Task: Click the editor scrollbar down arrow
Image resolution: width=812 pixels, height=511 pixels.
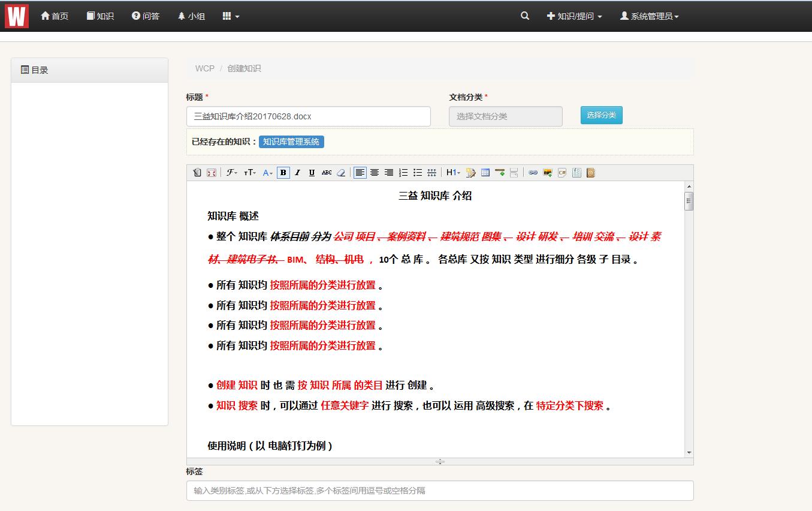Action: pos(689,452)
